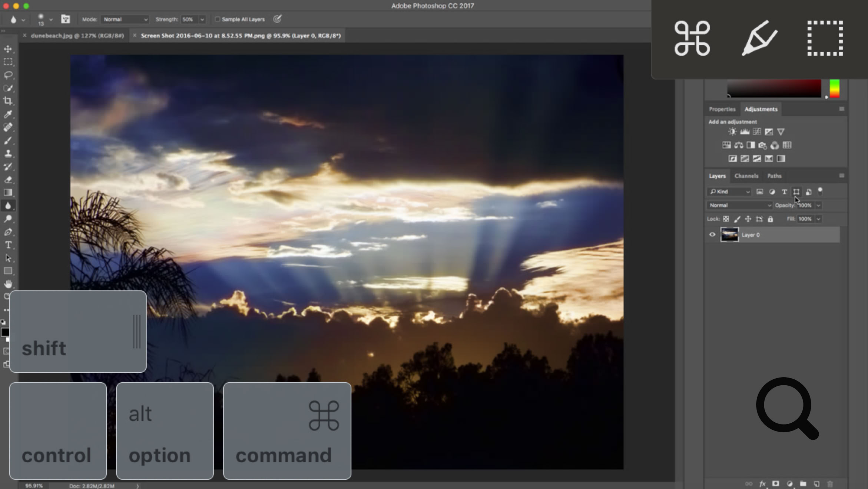Open the Kind filter dropdown in Layers panel

coord(729,192)
